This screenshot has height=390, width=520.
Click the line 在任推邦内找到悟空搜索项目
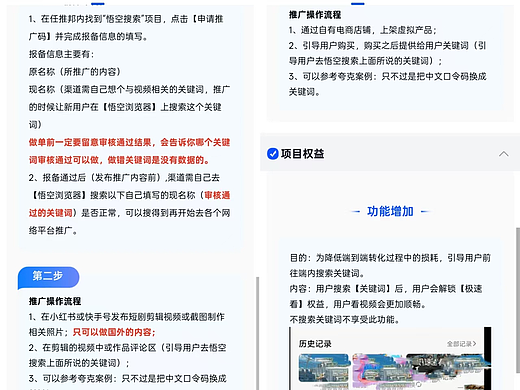point(126,19)
